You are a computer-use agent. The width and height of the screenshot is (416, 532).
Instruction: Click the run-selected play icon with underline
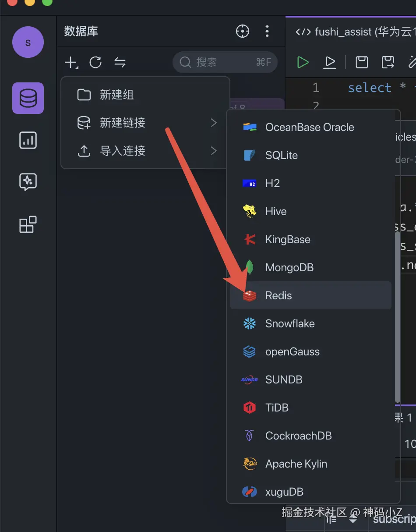coord(330,62)
